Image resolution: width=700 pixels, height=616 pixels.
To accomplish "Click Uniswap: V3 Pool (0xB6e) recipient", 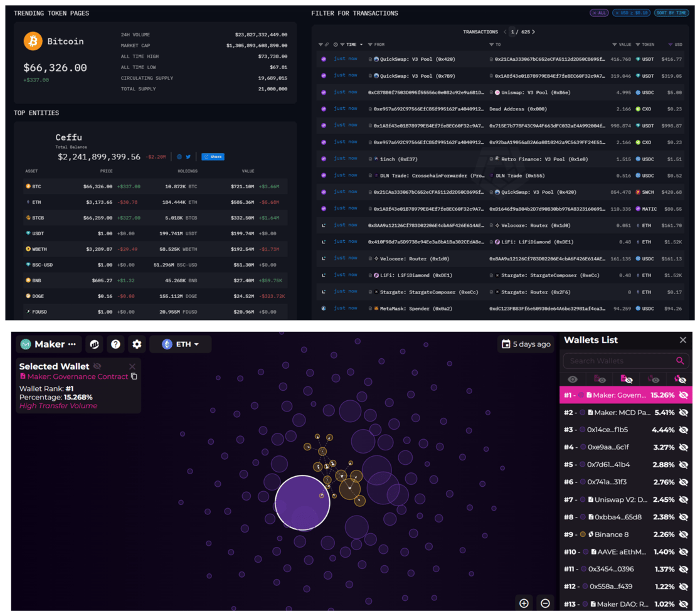I will (x=536, y=92).
